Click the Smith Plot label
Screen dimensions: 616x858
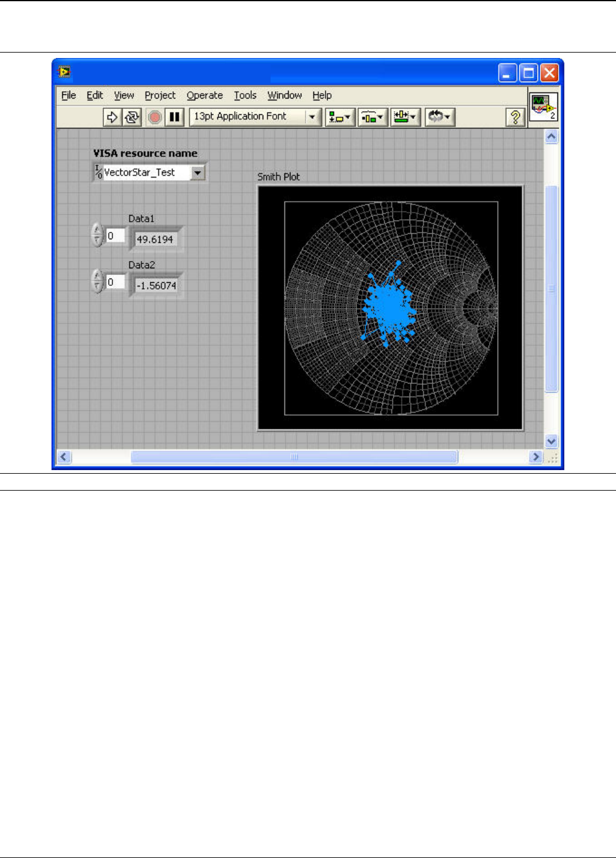click(x=278, y=176)
